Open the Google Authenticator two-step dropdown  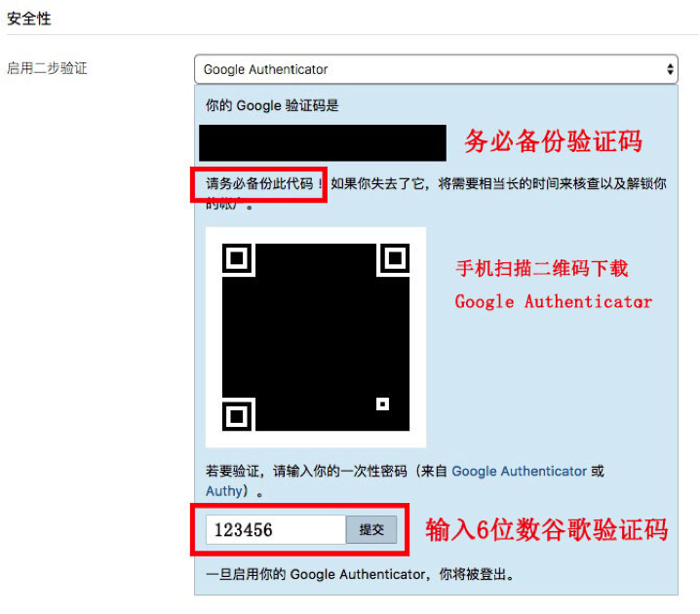(x=436, y=69)
